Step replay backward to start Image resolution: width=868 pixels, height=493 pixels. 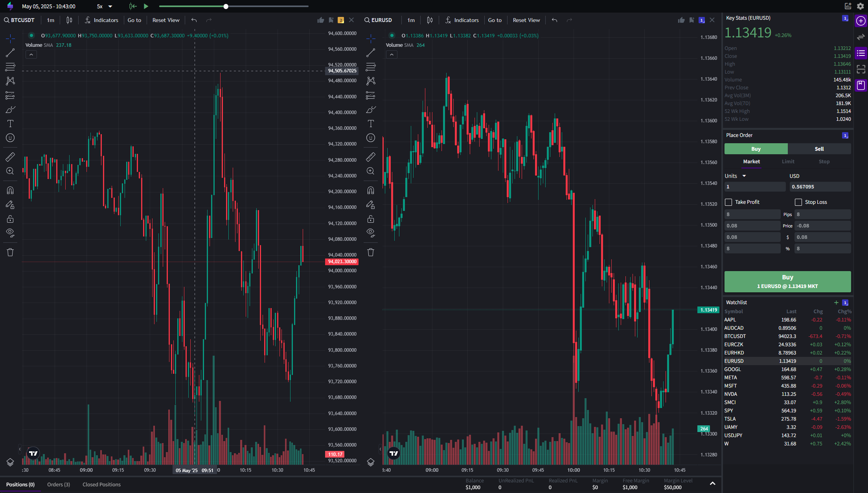click(133, 6)
